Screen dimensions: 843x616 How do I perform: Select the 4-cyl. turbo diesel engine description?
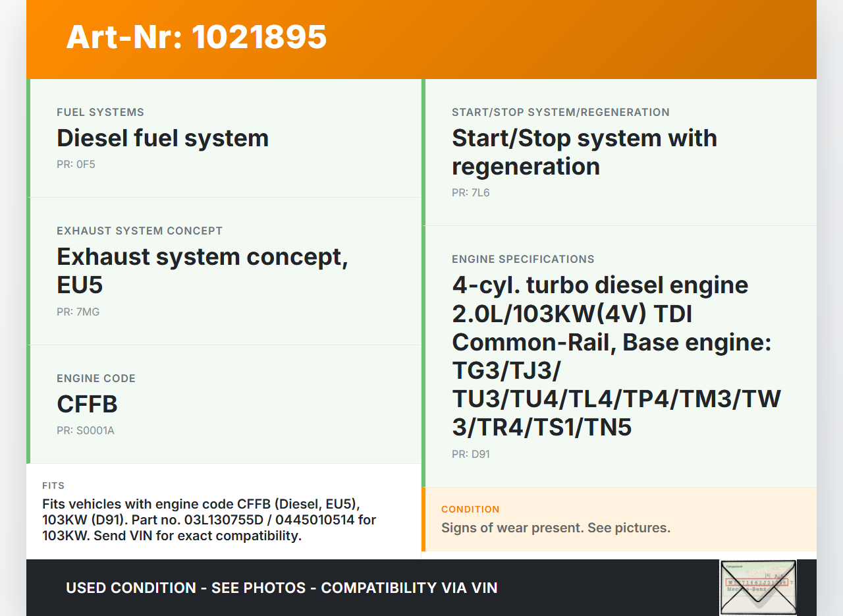[x=616, y=356]
